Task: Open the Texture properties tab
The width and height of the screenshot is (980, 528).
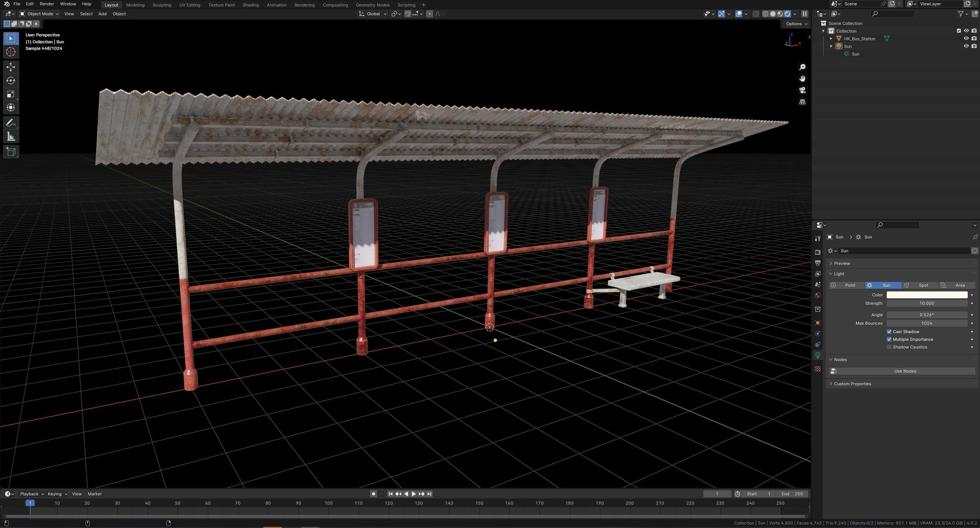Action: (818, 369)
